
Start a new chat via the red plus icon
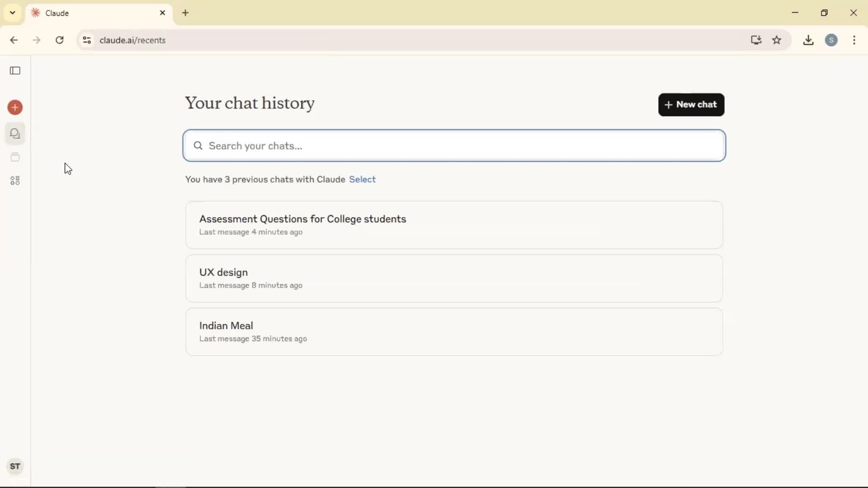[15, 108]
